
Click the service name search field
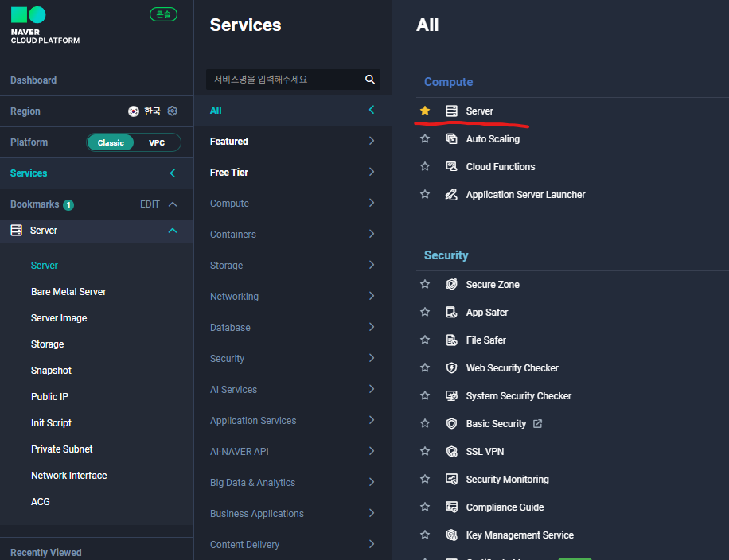pos(293,80)
